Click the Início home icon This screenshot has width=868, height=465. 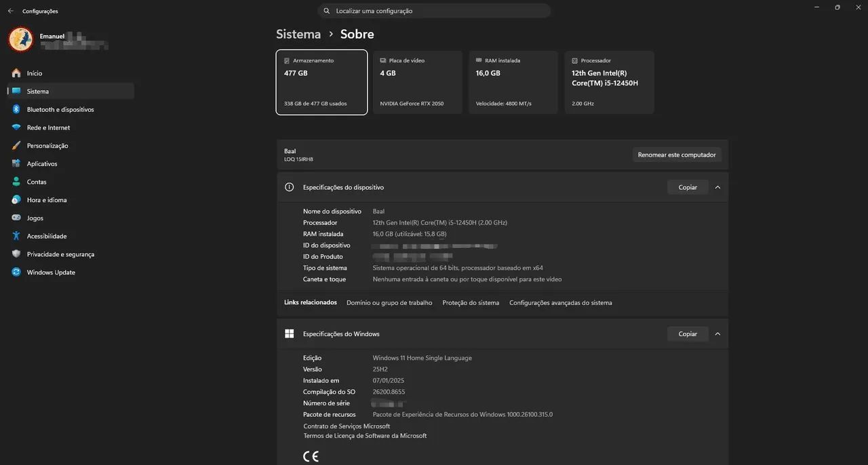(16, 73)
